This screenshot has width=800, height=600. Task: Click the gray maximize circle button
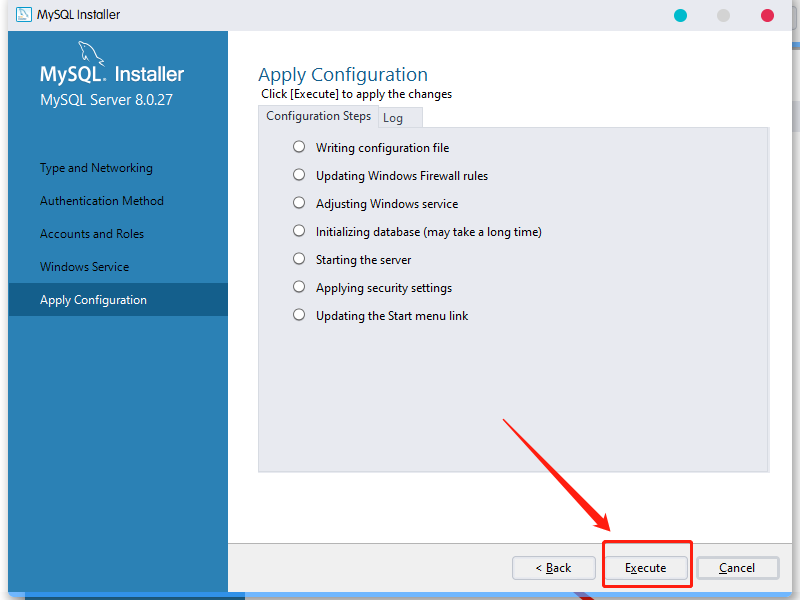tap(723, 15)
